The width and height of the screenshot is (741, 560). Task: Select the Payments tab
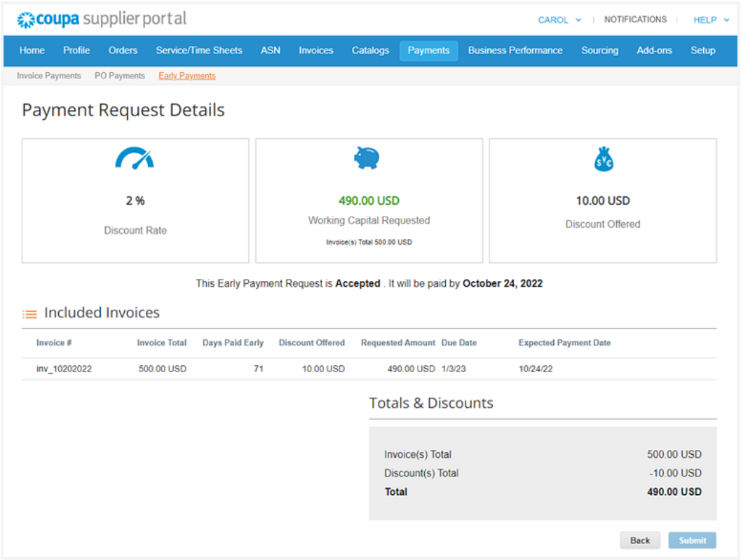point(428,50)
